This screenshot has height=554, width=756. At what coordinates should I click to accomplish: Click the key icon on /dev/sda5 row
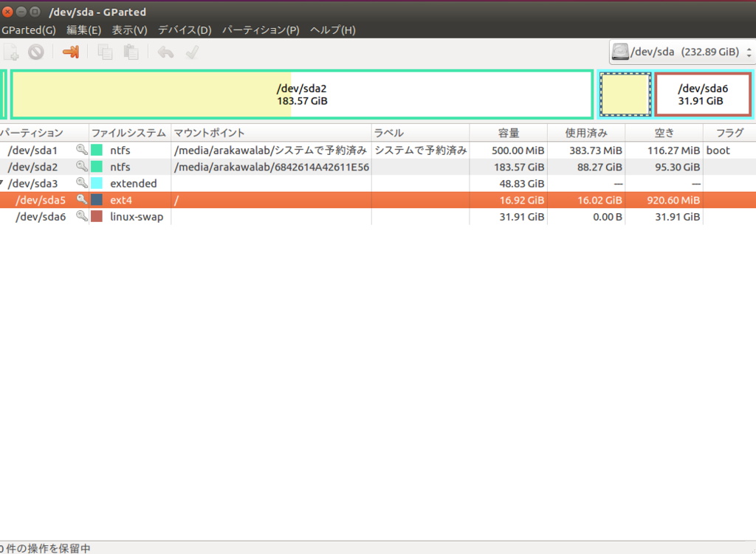click(x=82, y=199)
